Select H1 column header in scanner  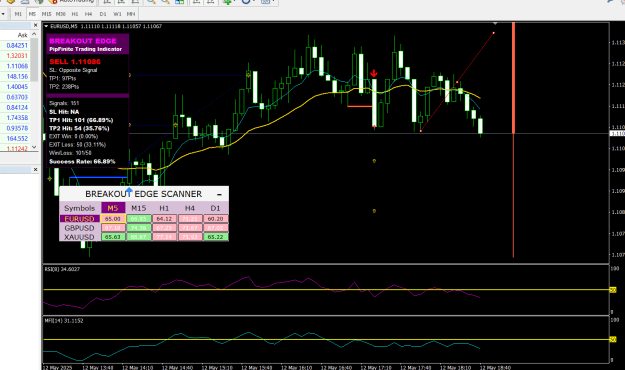coord(164,208)
